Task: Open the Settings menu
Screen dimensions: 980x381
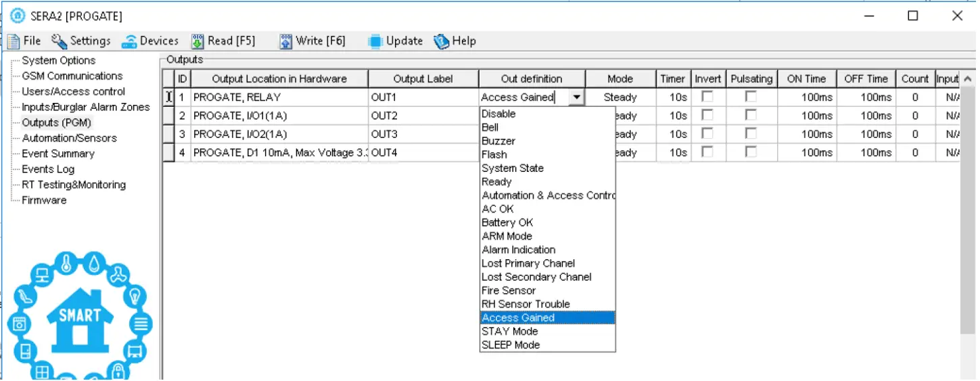Action: point(81,41)
